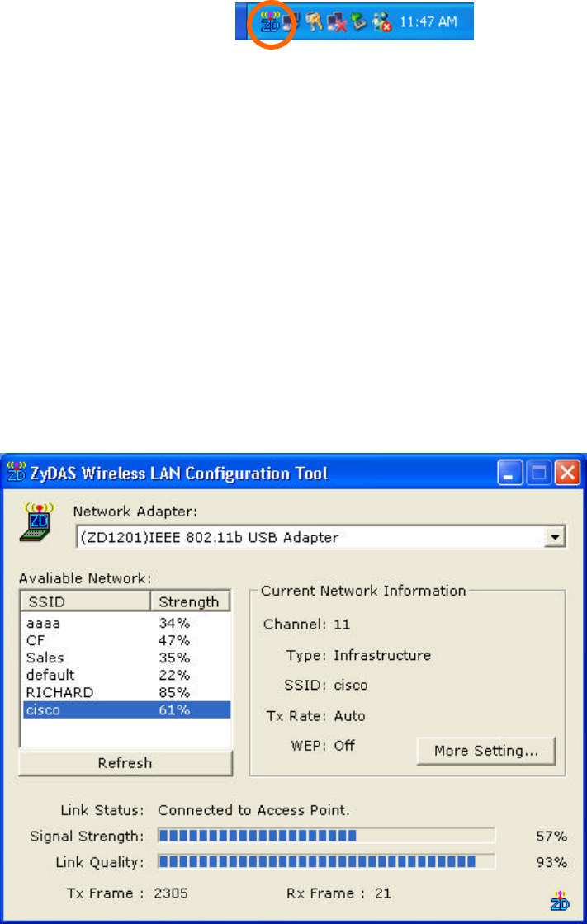The height and width of the screenshot is (924, 587).
Task: Click the Channel value '11'
Action: click(x=342, y=625)
